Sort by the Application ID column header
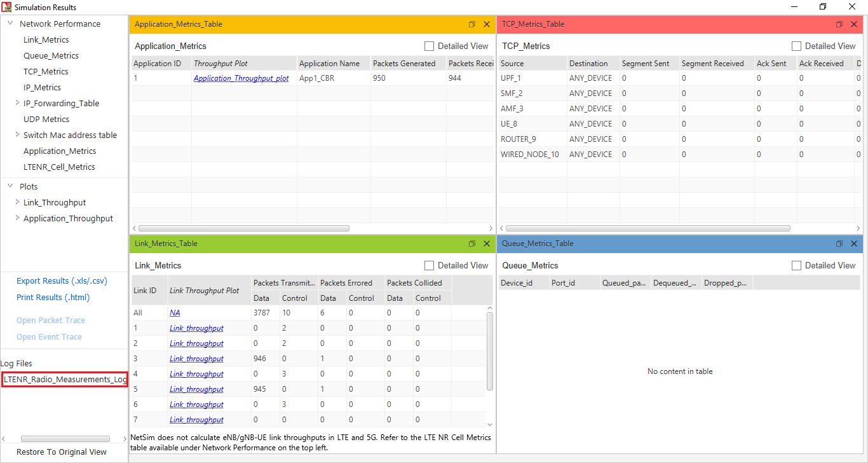Image resolution: width=868 pixels, height=463 pixels. pos(161,64)
